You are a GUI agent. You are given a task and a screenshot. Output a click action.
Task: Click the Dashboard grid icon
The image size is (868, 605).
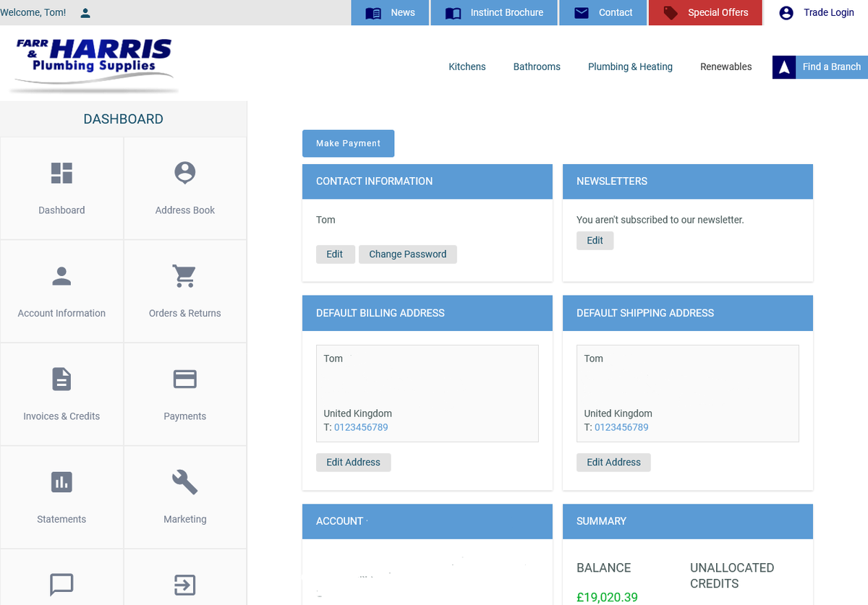tap(61, 173)
